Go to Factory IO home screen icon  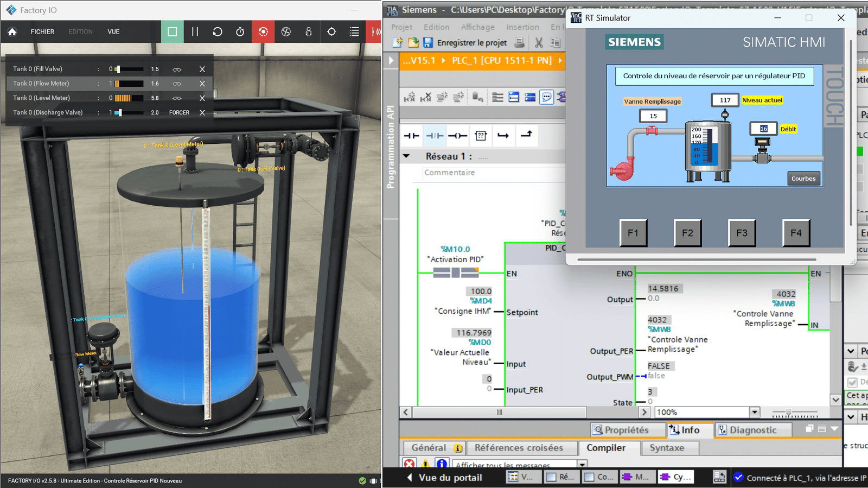tap(12, 32)
